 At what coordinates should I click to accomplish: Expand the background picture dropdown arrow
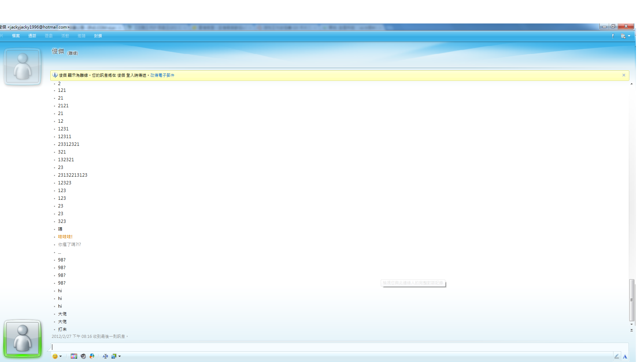point(120,356)
